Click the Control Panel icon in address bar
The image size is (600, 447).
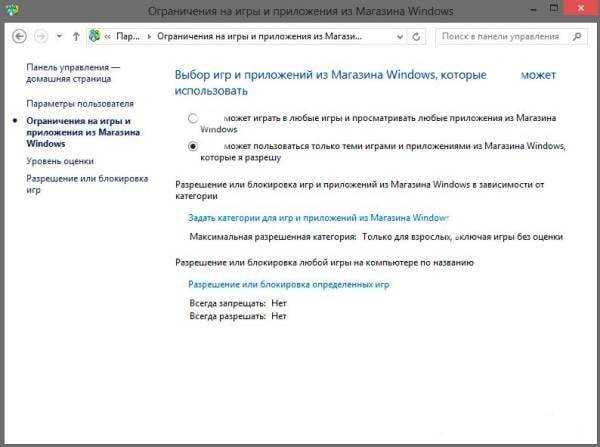click(94, 36)
